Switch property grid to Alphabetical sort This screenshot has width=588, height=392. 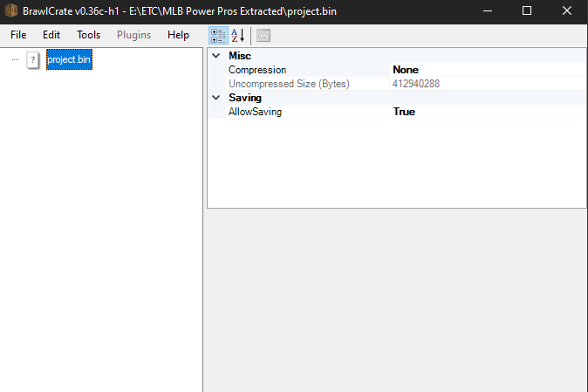[x=238, y=36]
